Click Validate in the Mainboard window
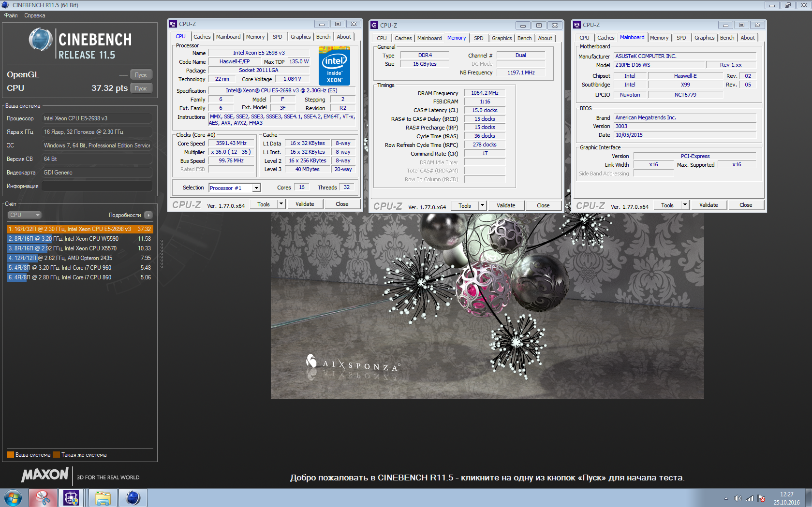 pos(709,205)
